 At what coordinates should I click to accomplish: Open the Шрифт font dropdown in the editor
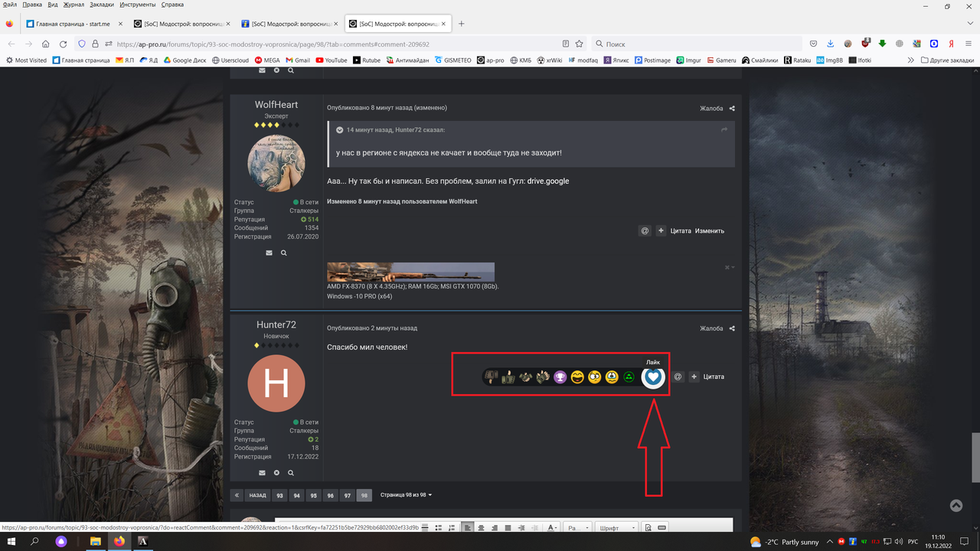pos(616,527)
